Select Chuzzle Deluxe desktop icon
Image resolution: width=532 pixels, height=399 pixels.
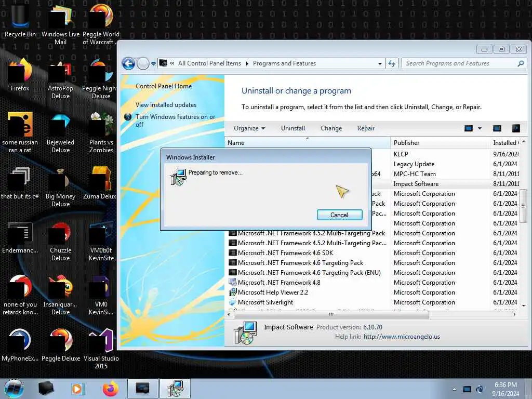click(60, 241)
